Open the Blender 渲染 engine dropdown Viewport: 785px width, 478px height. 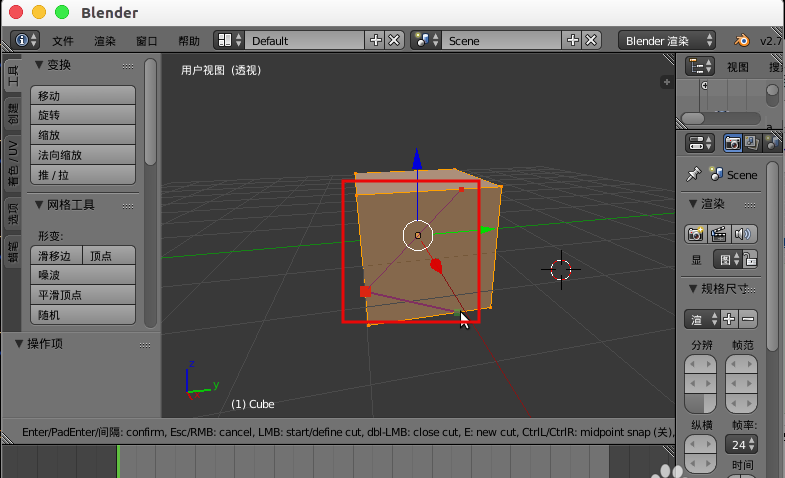[667, 41]
